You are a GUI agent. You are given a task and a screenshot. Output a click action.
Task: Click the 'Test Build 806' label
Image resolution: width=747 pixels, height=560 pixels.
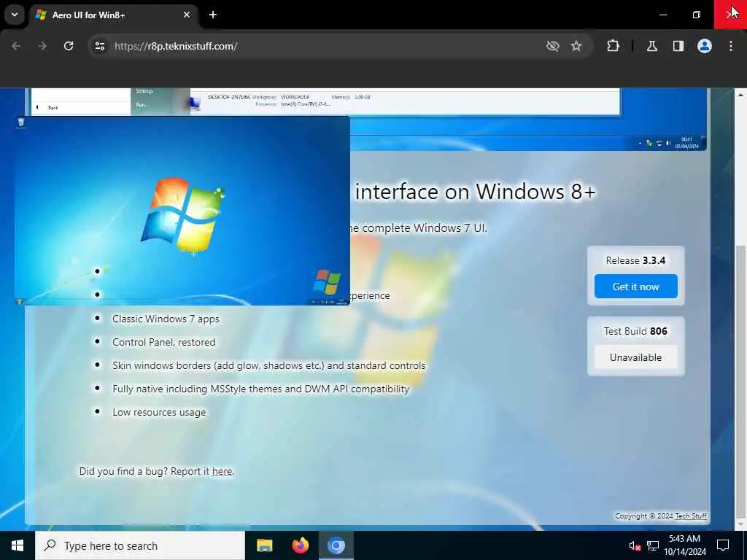coord(635,331)
